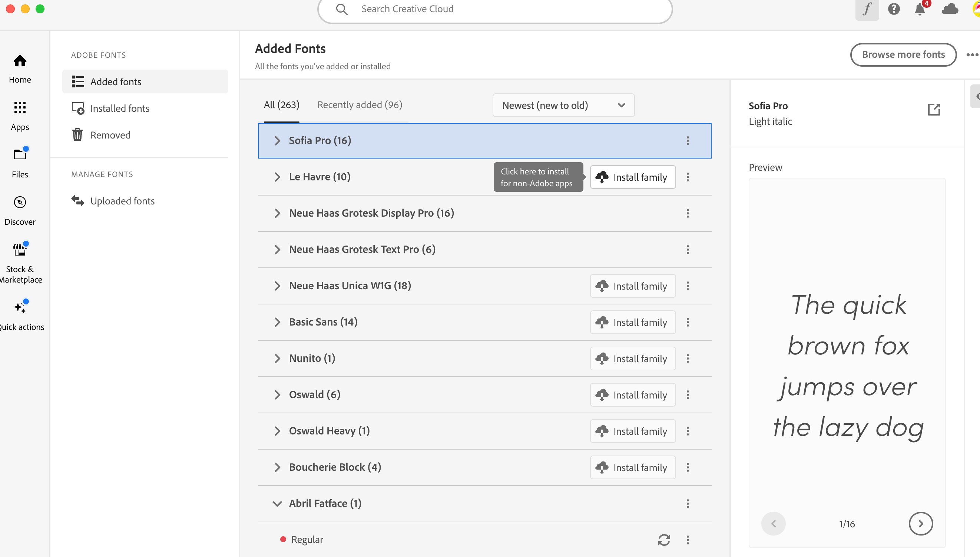Open Stock & Marketplace section
Viewport: 980px width, 557px height.
(20, 263)
